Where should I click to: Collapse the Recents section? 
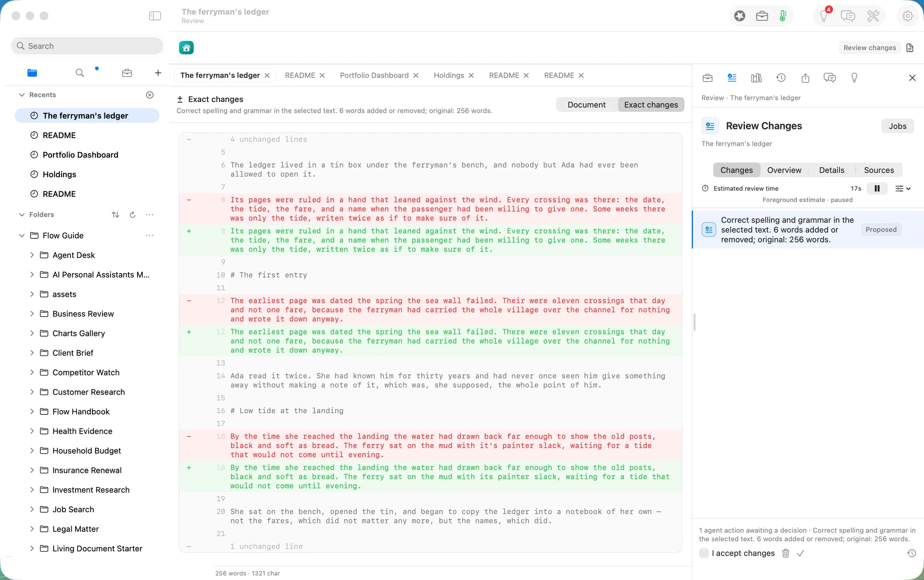(22, 95)
